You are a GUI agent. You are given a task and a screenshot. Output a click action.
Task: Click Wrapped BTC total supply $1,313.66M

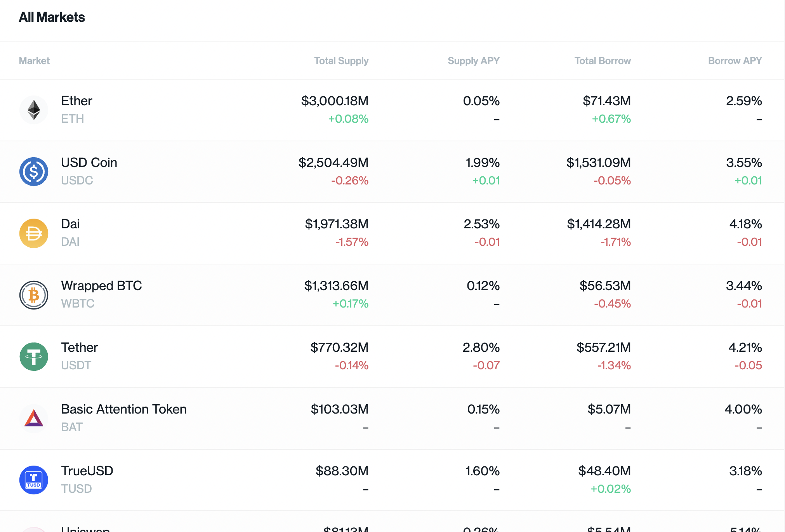(336, 286)
